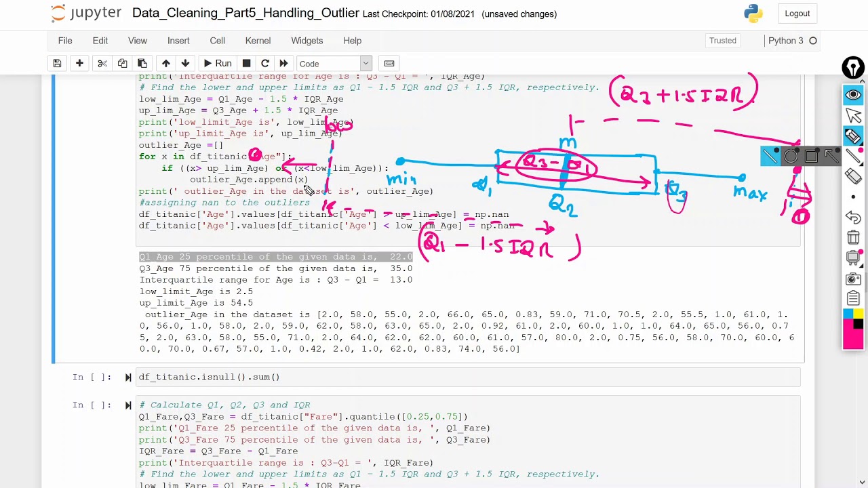
Task: Open the Help menu
Action: [x=352, y=41]
